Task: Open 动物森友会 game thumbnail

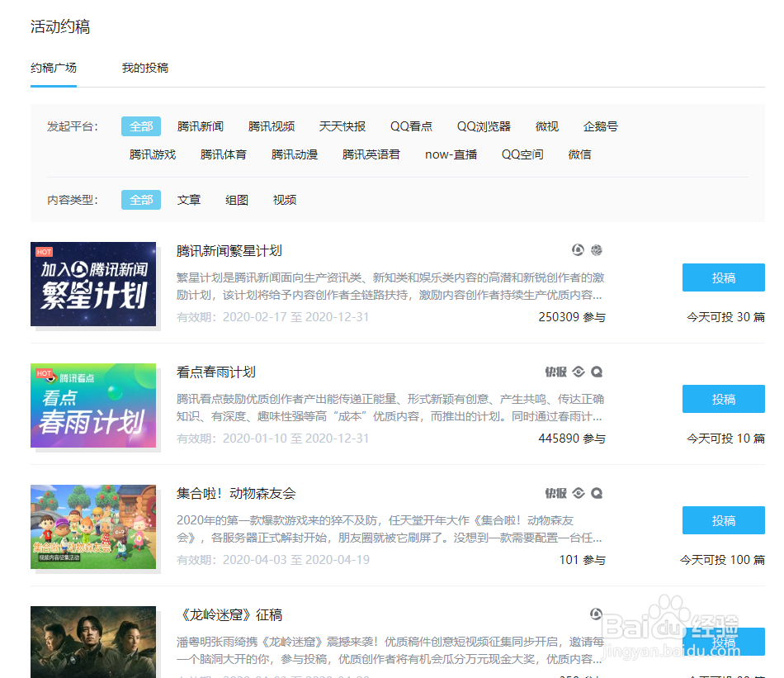Action: pyautogui.click(x=93, y=527)
